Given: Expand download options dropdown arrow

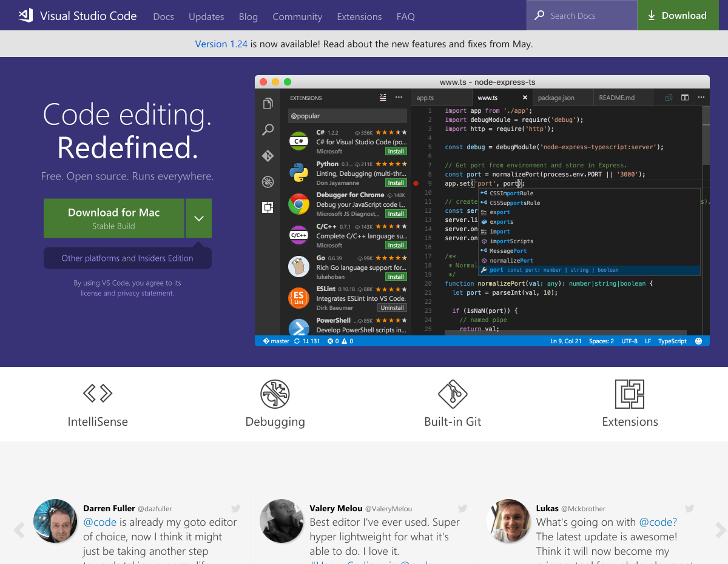Looking at the screenshot, I should (199, 218).
